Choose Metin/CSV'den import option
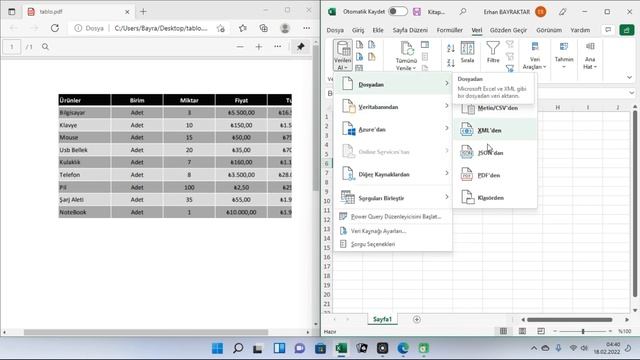Viewport: 640px width, 360px height. pyautogui.click(x=495, y=108)
